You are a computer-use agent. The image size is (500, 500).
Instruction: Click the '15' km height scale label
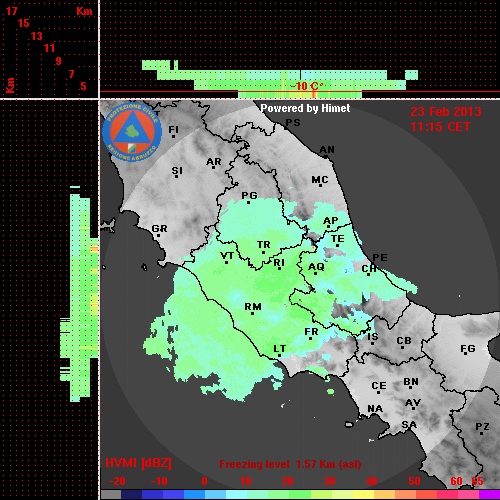(x=24, y=23)
